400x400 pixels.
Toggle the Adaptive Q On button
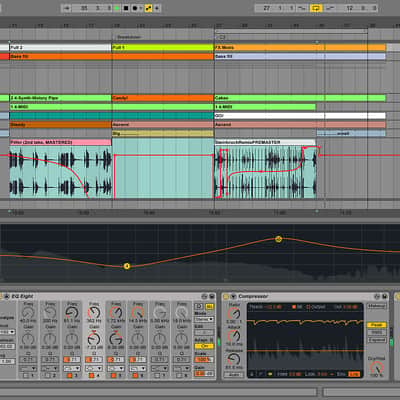coord(204,346)
